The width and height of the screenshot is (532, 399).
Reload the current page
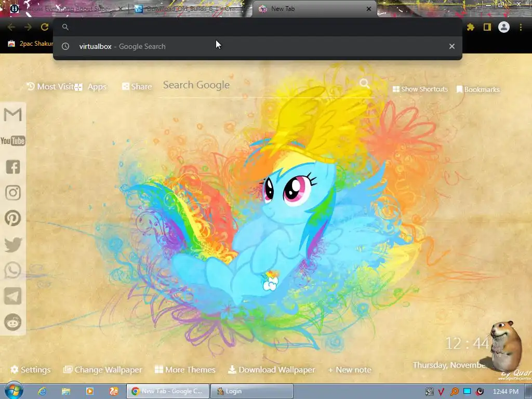coord(45,27)
